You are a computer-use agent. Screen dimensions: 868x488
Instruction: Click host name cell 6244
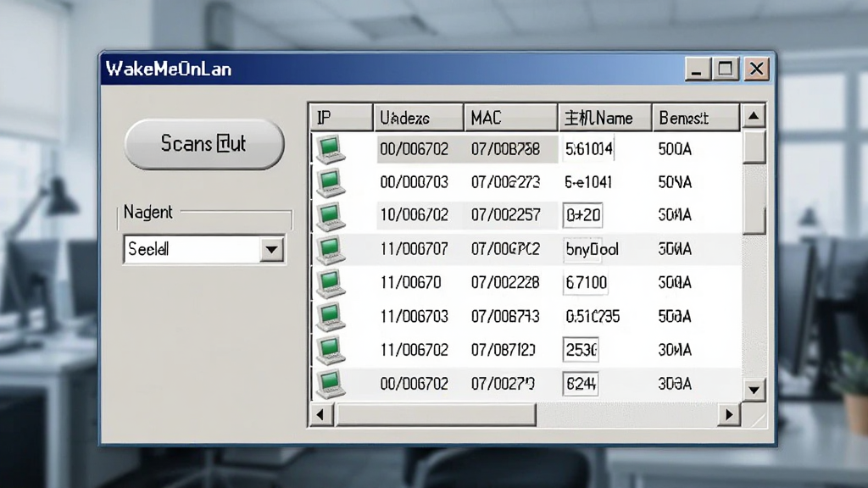(x=581, y=384)
